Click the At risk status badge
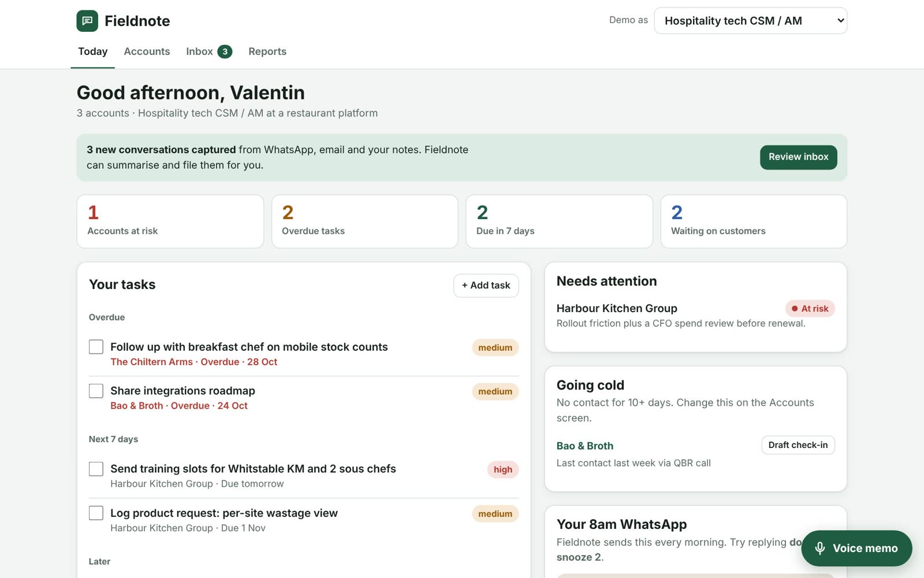 [x=810, y=309]
